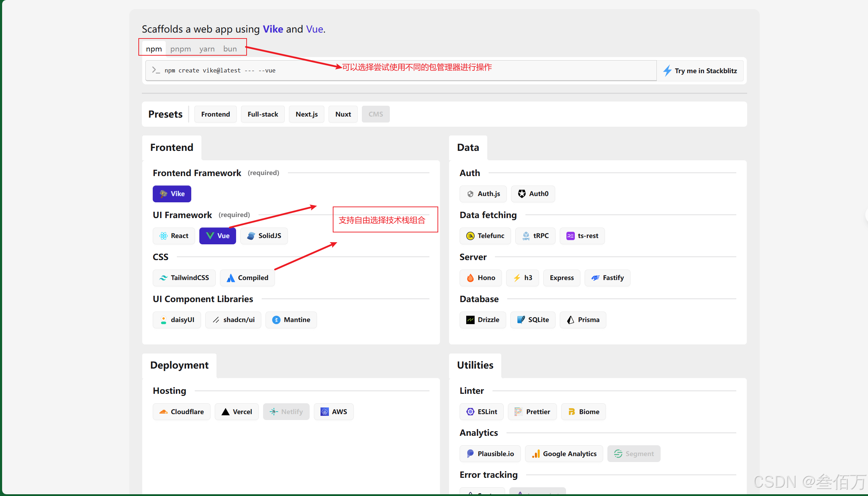Toggle Google Analytics on

click(x=564, y=454)
